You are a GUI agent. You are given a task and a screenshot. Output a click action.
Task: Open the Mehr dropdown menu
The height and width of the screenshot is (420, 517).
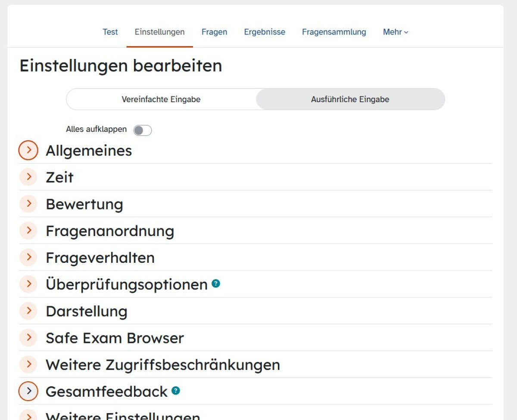pyautogui.click(x=396, y=32)
